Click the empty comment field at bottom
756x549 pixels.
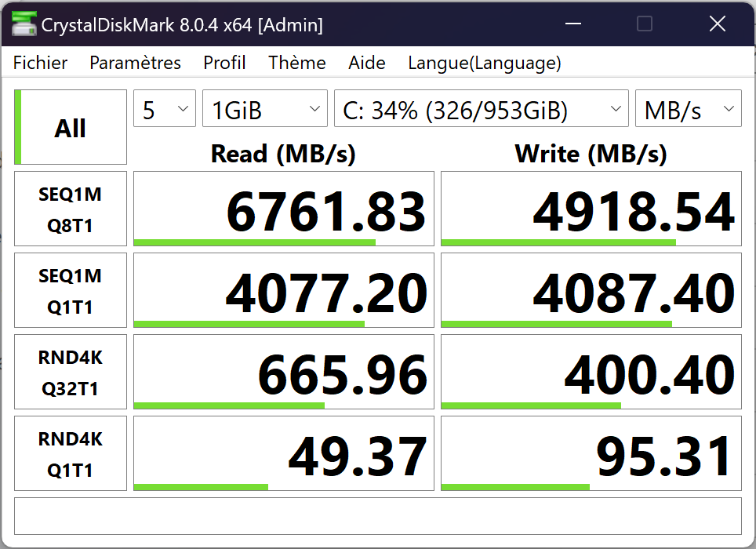pos(378,516)
